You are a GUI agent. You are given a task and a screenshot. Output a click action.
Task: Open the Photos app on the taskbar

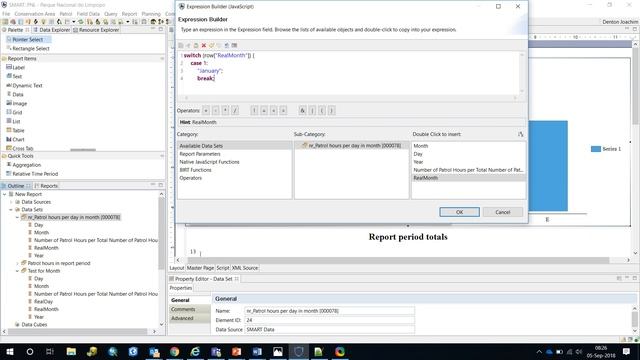278,351
